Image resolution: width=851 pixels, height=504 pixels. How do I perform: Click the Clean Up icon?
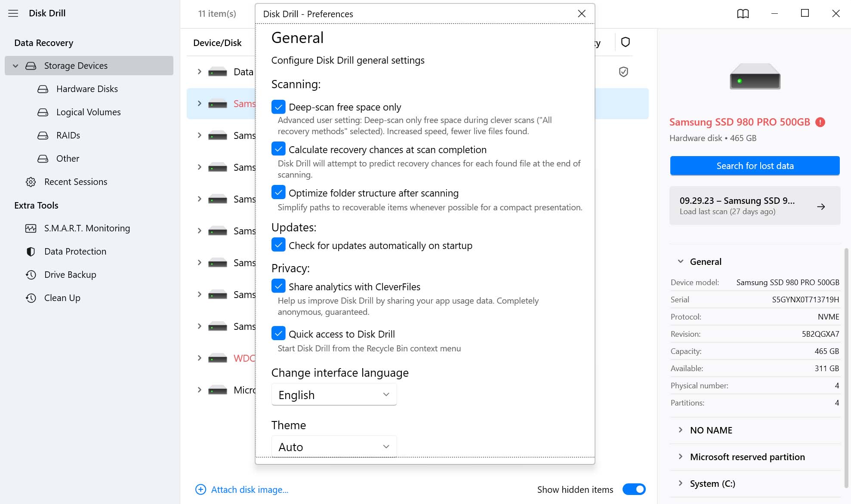pyautogui.click(x=31, y=297)
